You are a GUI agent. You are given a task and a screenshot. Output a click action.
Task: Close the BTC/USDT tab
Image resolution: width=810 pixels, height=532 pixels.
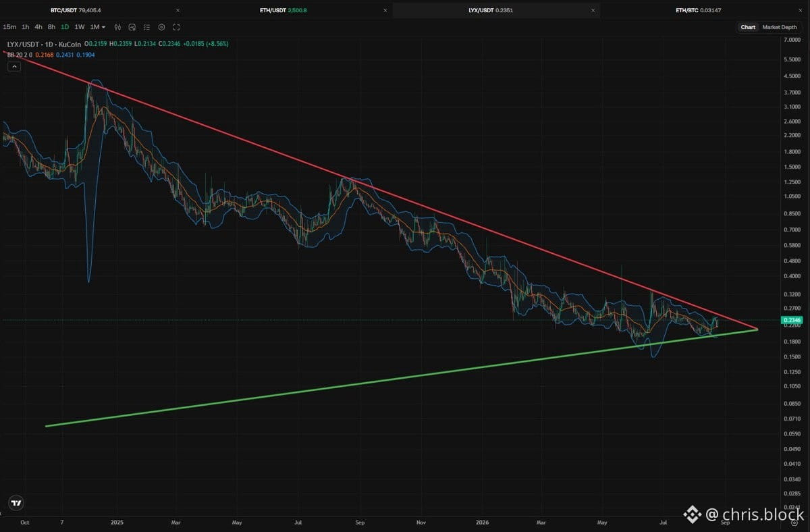(178, 10)
